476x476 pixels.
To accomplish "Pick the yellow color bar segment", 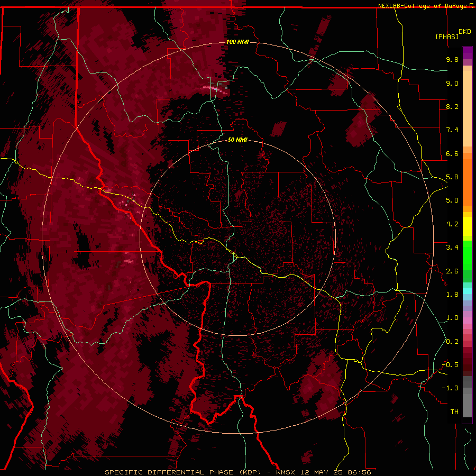I will [x=467, y=226].
